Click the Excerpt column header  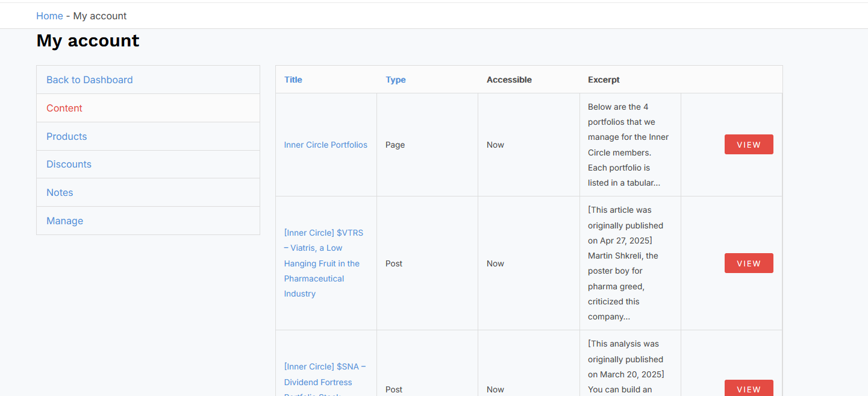pos(604,80)
